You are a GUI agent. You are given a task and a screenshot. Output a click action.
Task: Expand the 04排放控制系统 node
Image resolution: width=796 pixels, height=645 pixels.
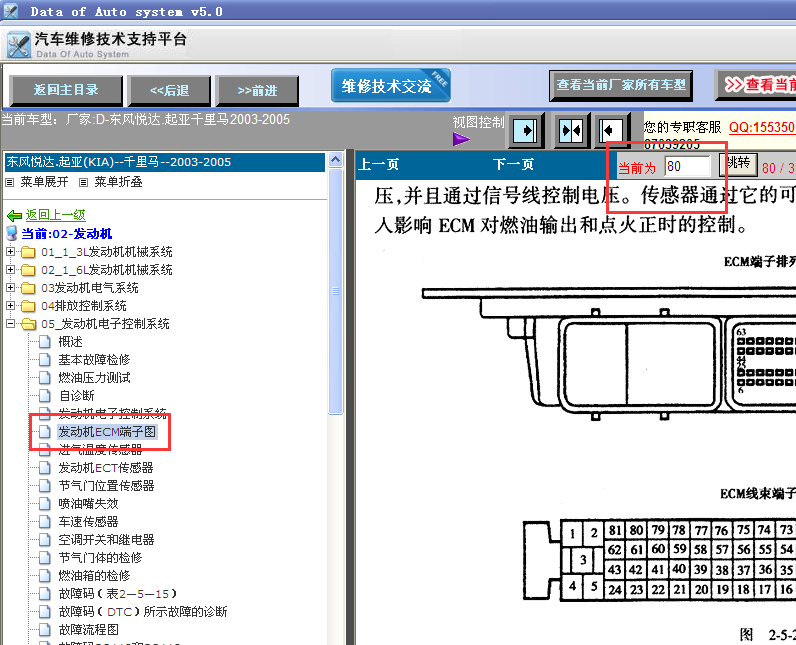(10, 305)
